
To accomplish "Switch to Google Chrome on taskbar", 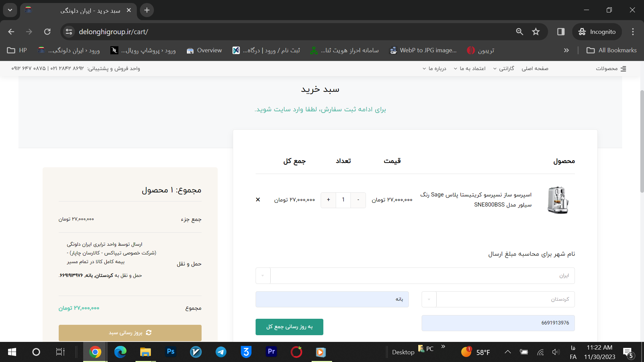I will pos(95,352).
